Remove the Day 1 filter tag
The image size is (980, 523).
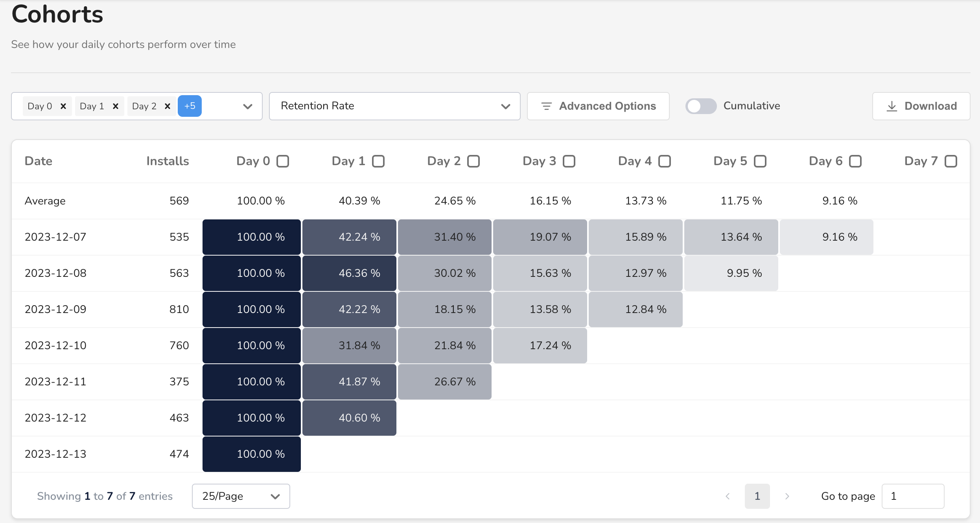pos(116,106)
